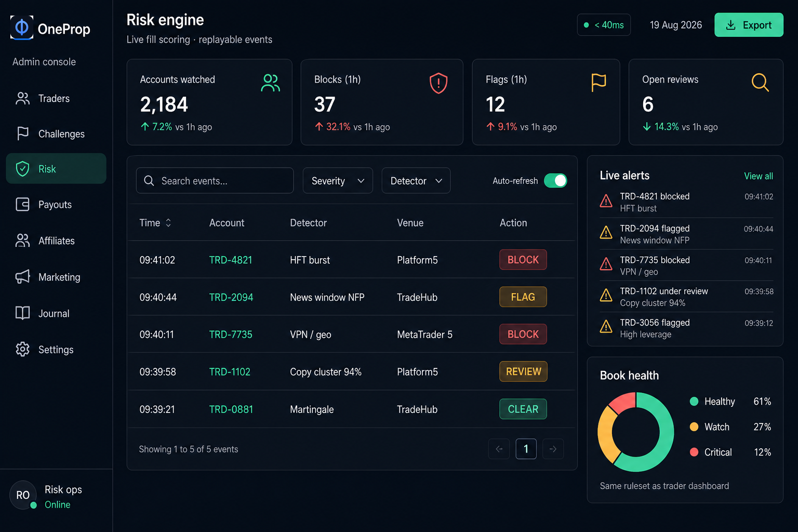Click CLEAR action for TRD-0881
This screenshot has height=532, width=798.
pos(523,409)
